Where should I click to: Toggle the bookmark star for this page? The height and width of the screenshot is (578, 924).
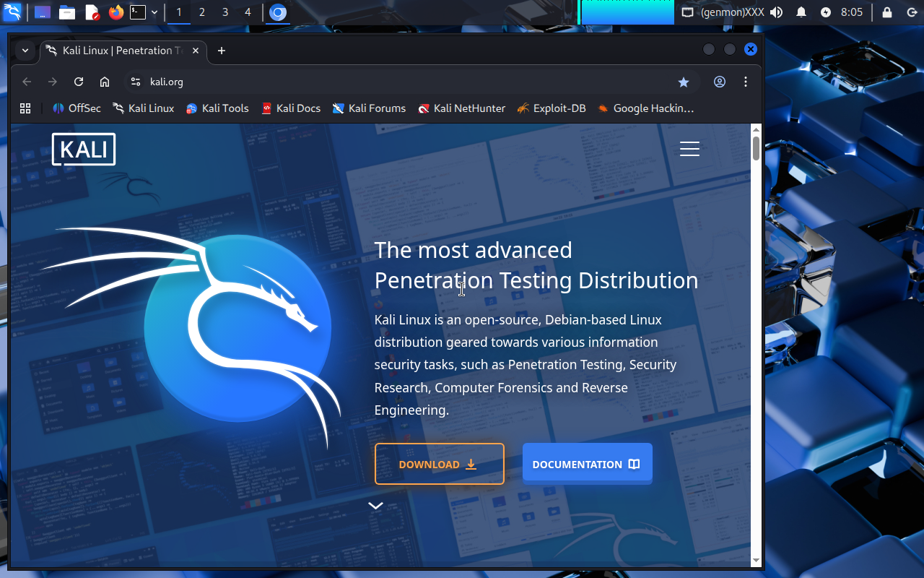point(684,82)
